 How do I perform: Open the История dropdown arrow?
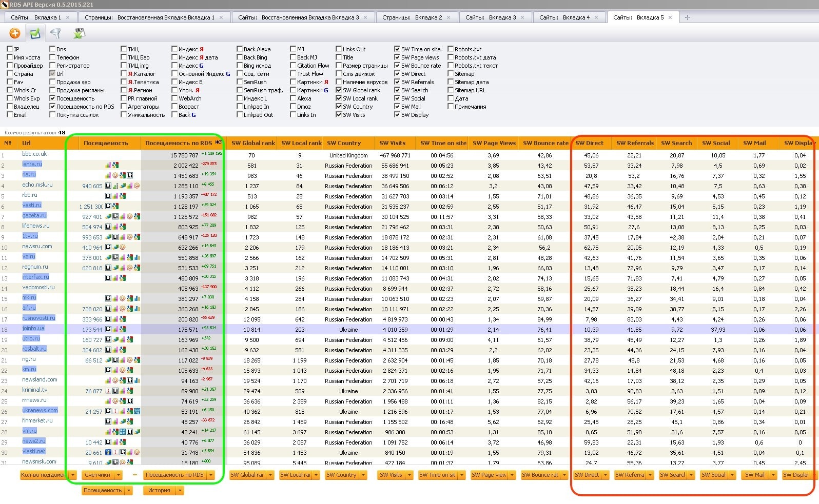click(180, 491)
